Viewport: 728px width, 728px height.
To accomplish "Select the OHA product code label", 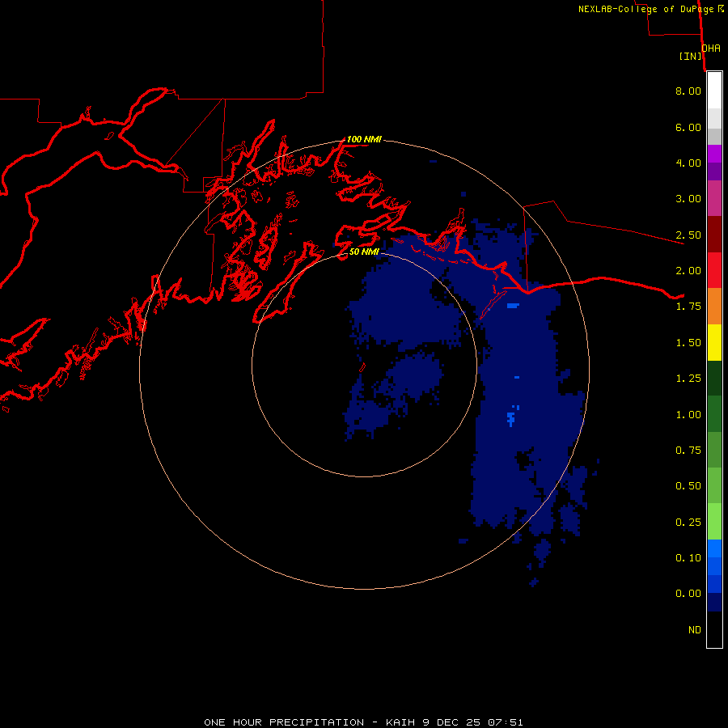I will pos(711,49).
